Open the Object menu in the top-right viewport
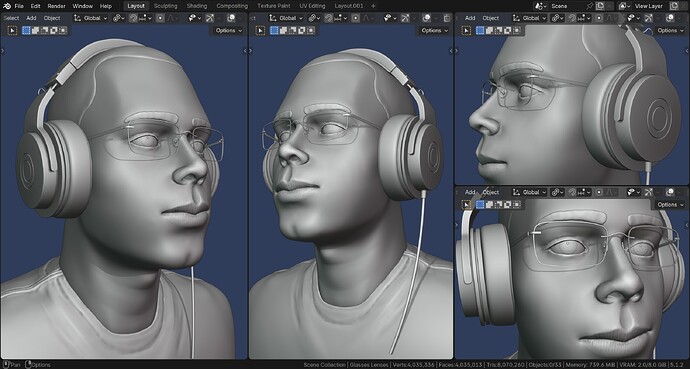 click(491, 18)
